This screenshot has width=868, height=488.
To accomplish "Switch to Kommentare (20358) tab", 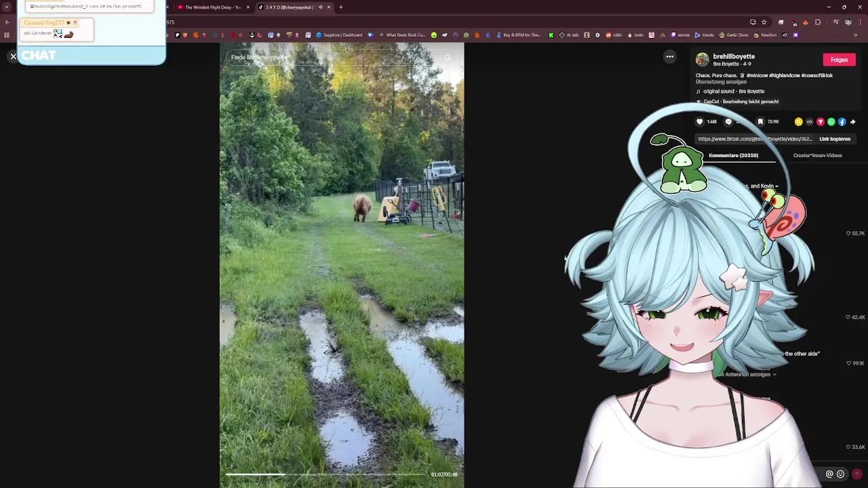I will point(733,155).
